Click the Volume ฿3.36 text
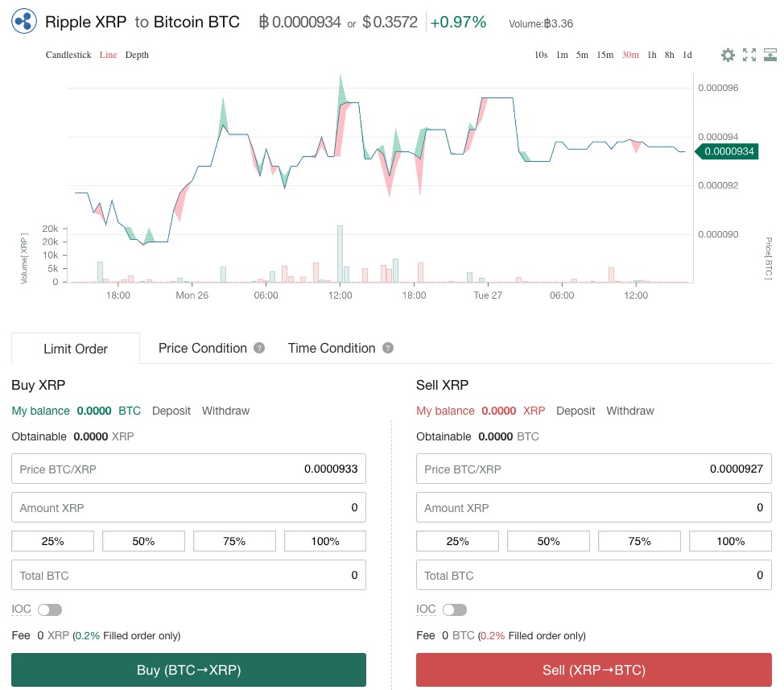The height and width of the screenshot is (690, 784). click(x=541, y=23)
